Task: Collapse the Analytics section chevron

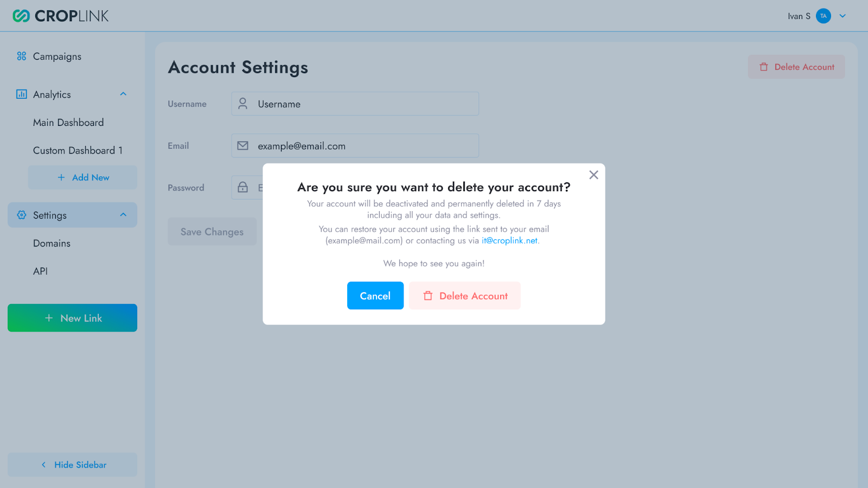Action: [123, 94]
